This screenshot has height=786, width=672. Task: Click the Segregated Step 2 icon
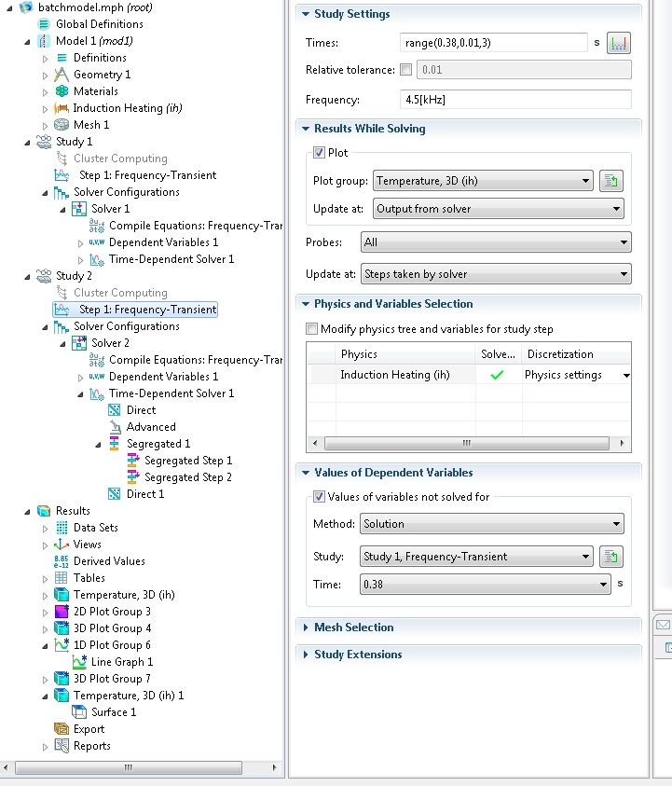click(132, 477)
